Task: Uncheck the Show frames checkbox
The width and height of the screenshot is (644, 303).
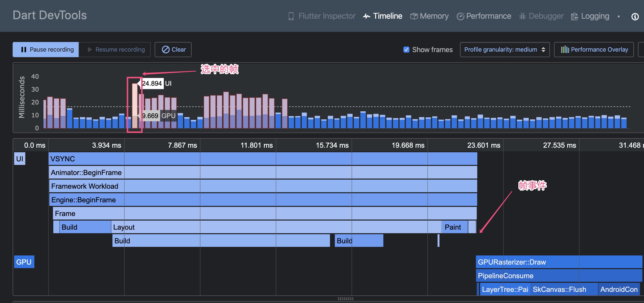Action: tap(406, 50)
